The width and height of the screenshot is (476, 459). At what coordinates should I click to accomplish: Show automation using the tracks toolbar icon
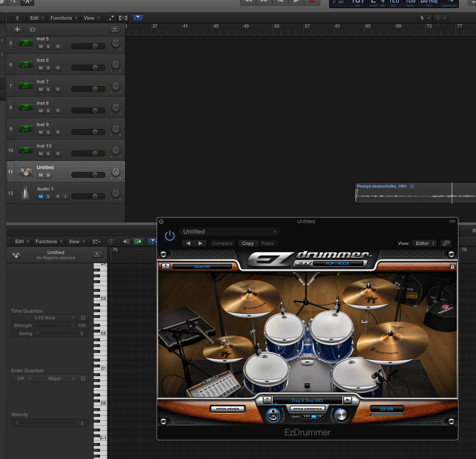point(111,18)
